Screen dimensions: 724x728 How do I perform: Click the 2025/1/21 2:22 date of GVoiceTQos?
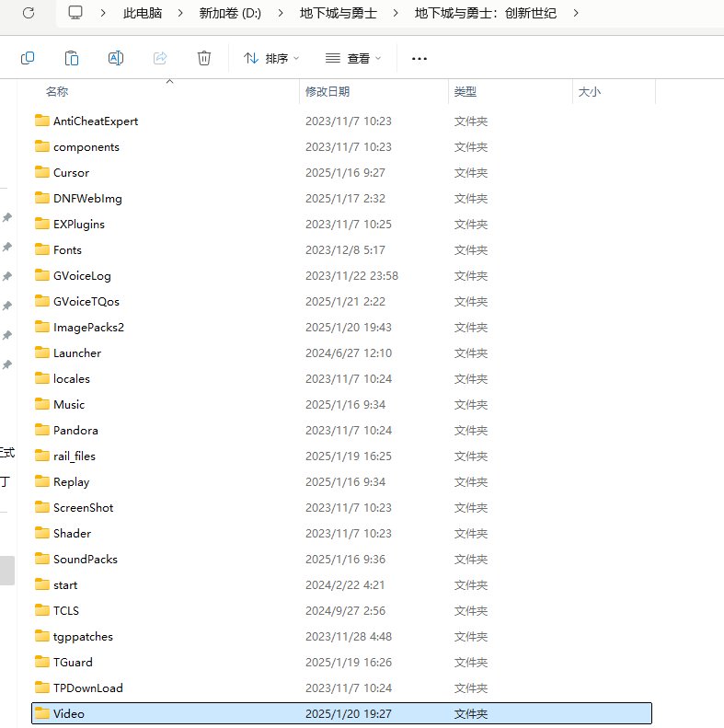[x=345, y=301]
